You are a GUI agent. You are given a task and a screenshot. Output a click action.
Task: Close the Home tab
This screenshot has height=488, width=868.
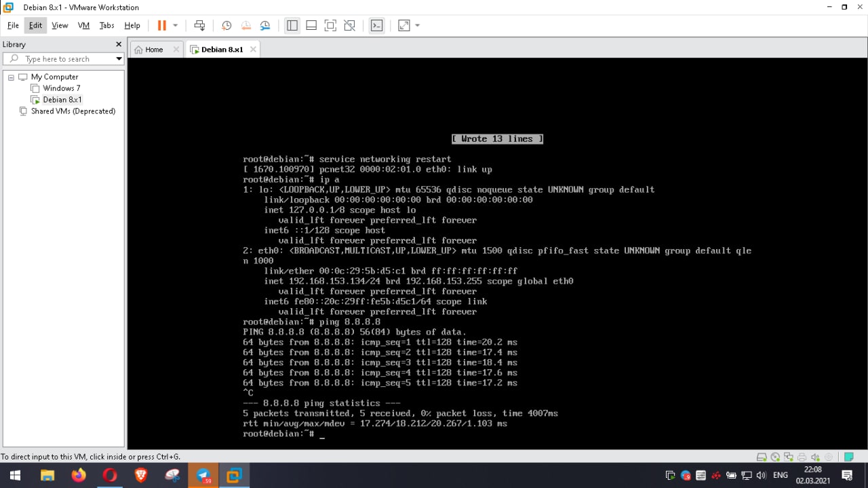(x=176, y=50)
